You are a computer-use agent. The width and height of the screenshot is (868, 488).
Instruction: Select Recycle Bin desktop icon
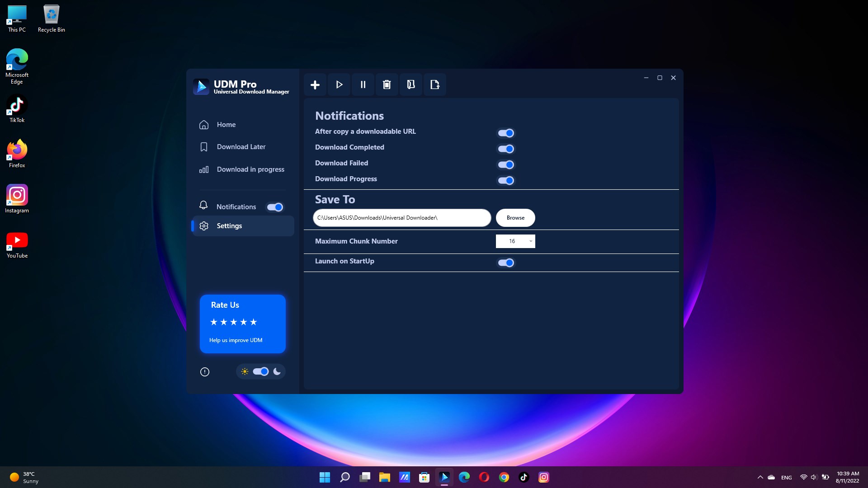(52, 19)
